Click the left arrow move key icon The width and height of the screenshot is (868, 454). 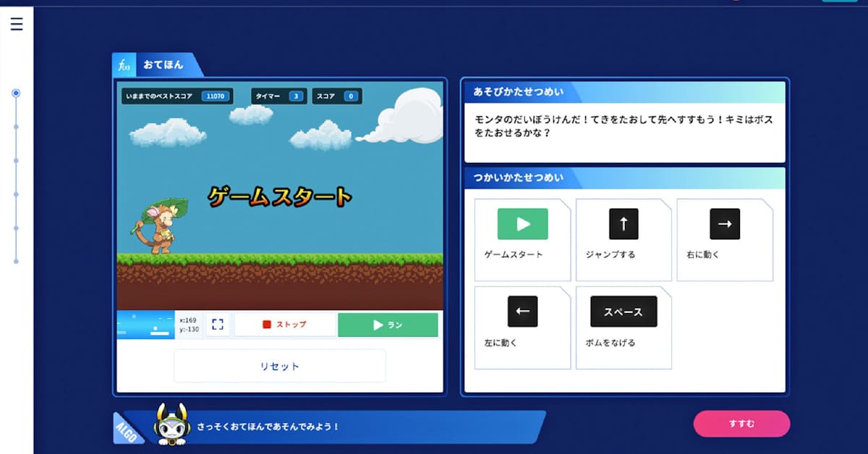522,312
